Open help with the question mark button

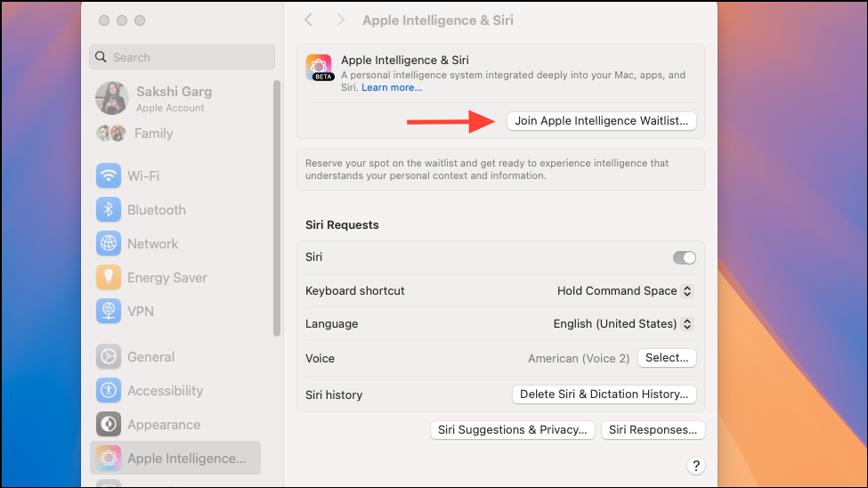tap(696, 466)
